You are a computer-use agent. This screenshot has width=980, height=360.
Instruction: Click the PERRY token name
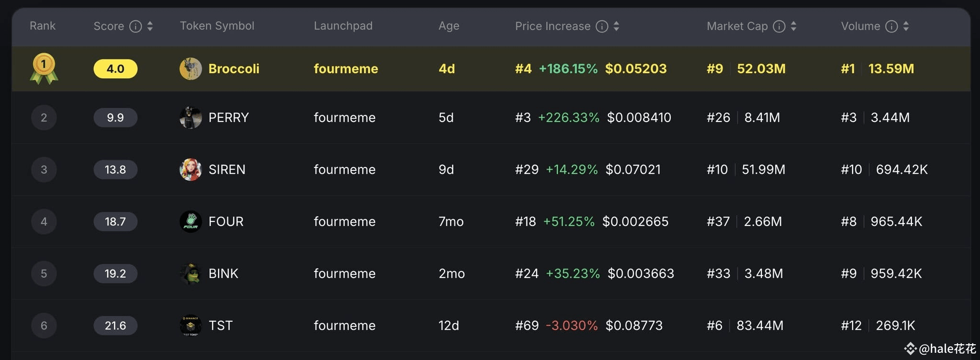228,117
